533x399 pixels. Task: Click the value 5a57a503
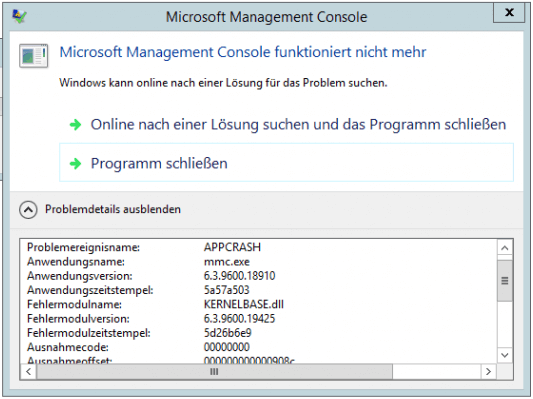click(226, 290)
